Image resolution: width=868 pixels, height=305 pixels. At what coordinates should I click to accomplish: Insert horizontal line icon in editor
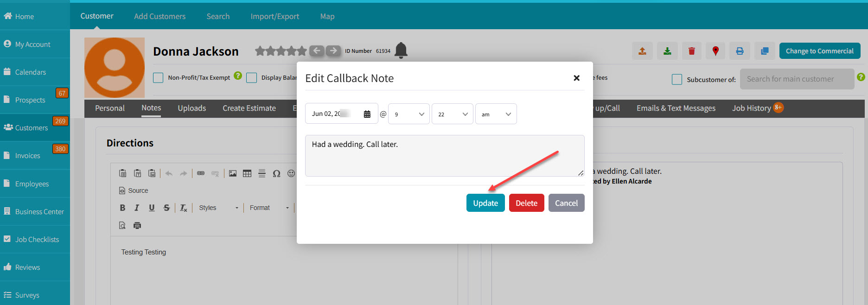262,173
